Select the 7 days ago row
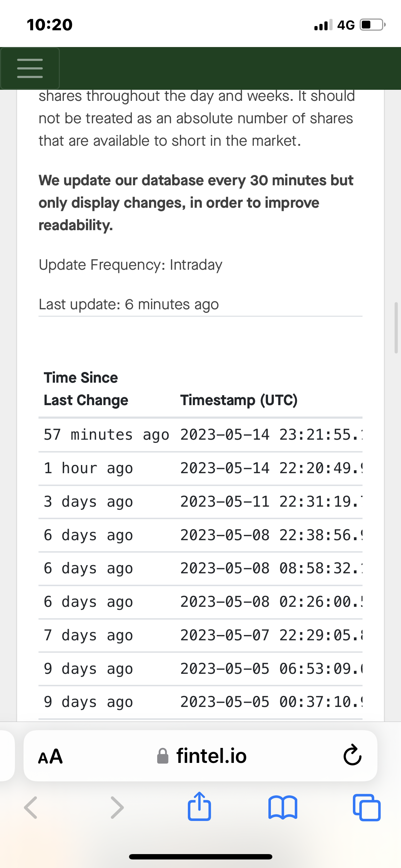 pyautogui.click(x=88, y=635)
